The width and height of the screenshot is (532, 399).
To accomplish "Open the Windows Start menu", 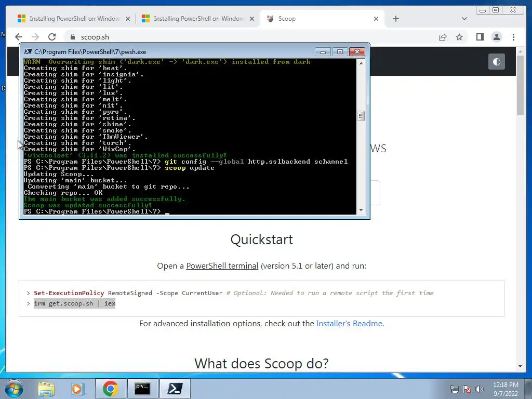I will [14, 389].
